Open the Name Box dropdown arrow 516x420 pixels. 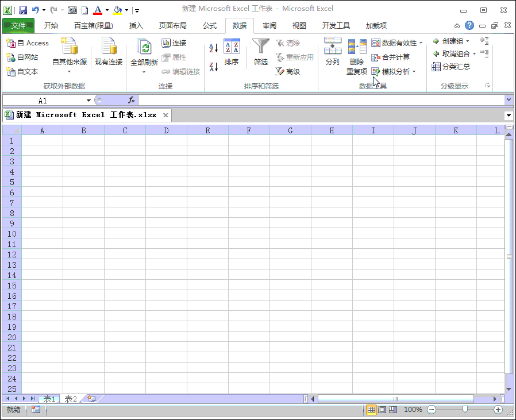point(88,101)
